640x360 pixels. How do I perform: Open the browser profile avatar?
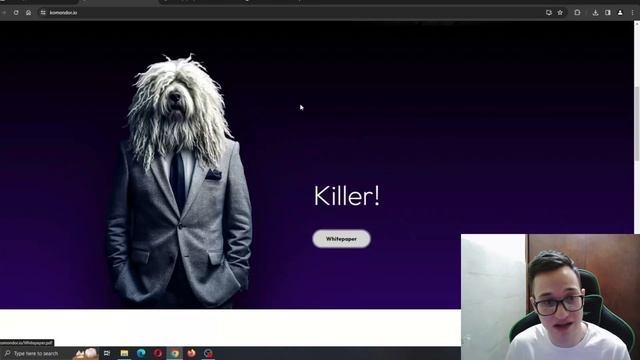click(x=620, y=13)
